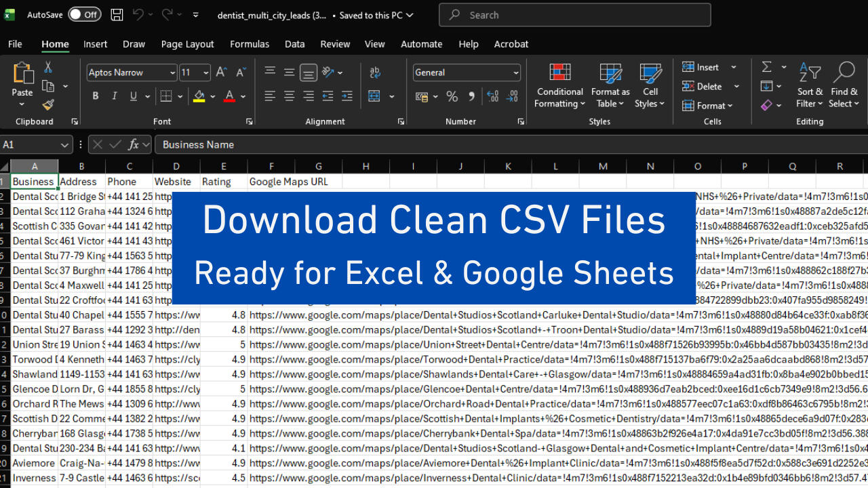
Task: Toggle the AutoSave switch
Action: tap(84, 15)
